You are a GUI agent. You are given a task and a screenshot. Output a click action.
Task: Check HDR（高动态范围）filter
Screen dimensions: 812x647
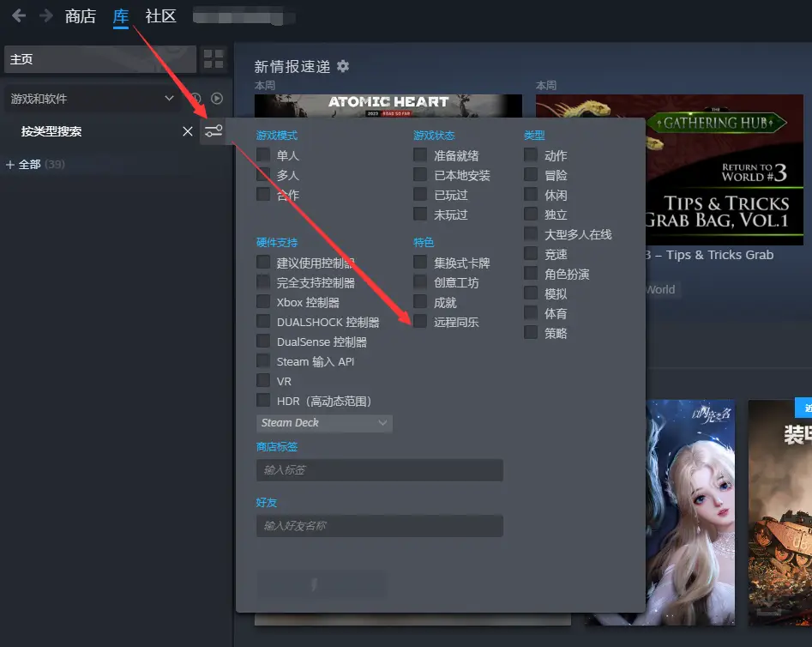tap(263, 400)
